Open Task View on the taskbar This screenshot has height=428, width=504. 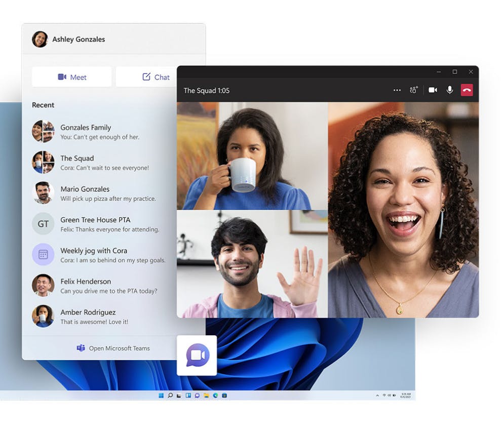tap(179, 396)
